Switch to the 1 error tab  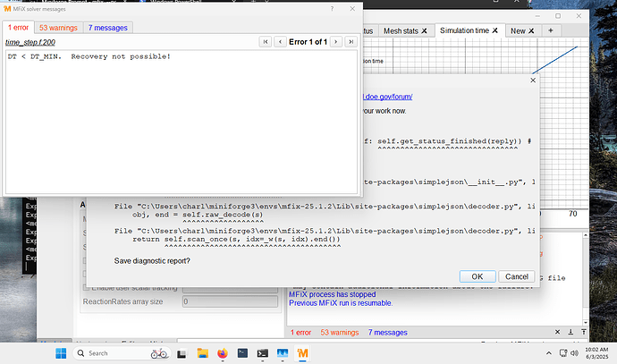click(19, 28)
